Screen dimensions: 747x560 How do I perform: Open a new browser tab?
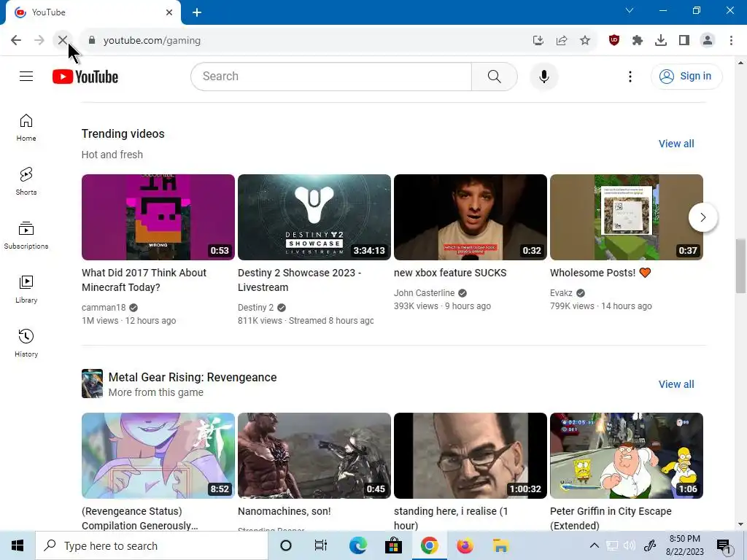click(x=197, y=12)
